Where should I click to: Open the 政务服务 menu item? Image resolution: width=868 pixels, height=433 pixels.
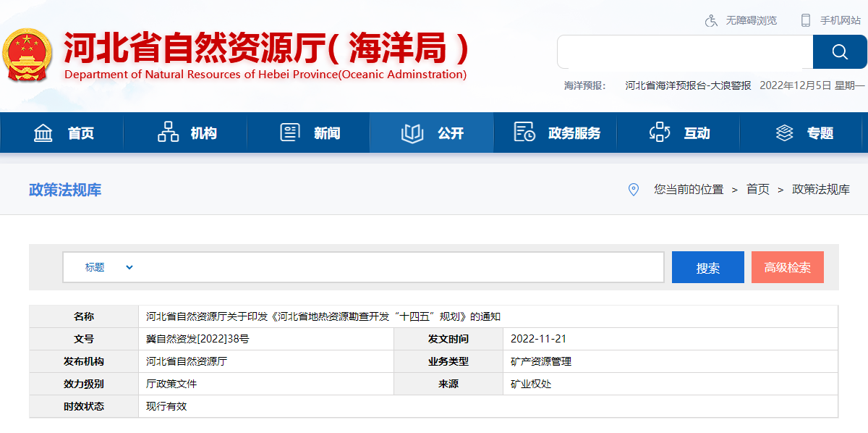[555, 132]
